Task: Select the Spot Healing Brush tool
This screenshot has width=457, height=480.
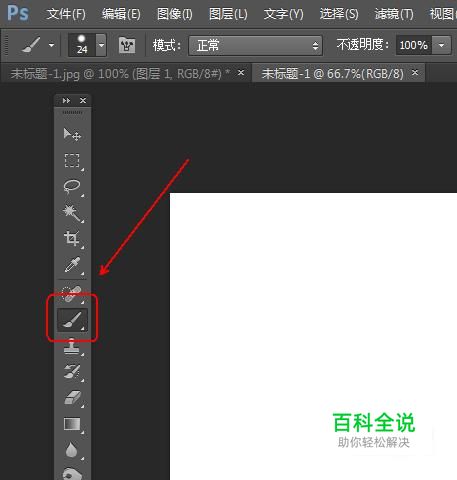Action: [x=72, y=293]
